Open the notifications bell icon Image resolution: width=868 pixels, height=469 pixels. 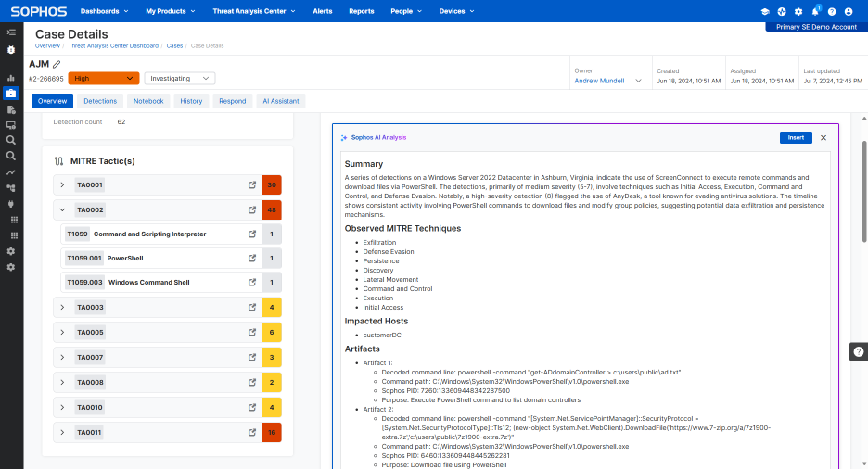tap(815, 11)
